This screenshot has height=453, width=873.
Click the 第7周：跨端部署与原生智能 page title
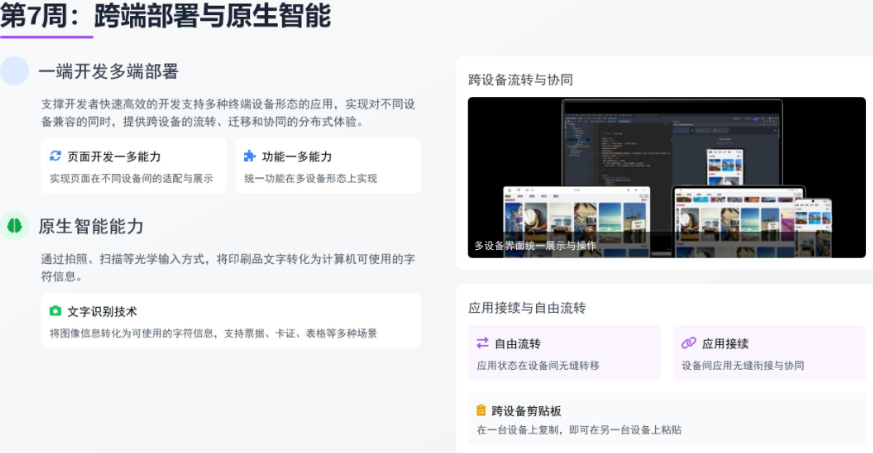(165, 17)
